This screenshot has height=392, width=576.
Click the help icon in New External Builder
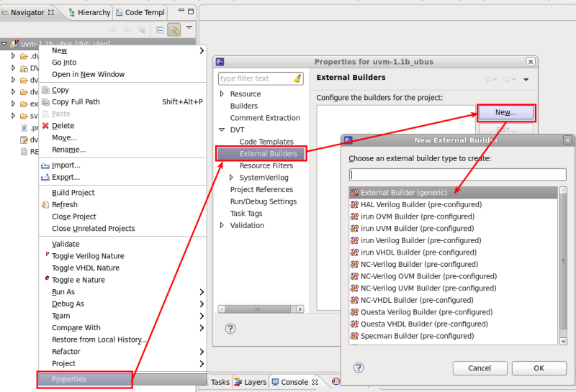[x=359, y=368]
